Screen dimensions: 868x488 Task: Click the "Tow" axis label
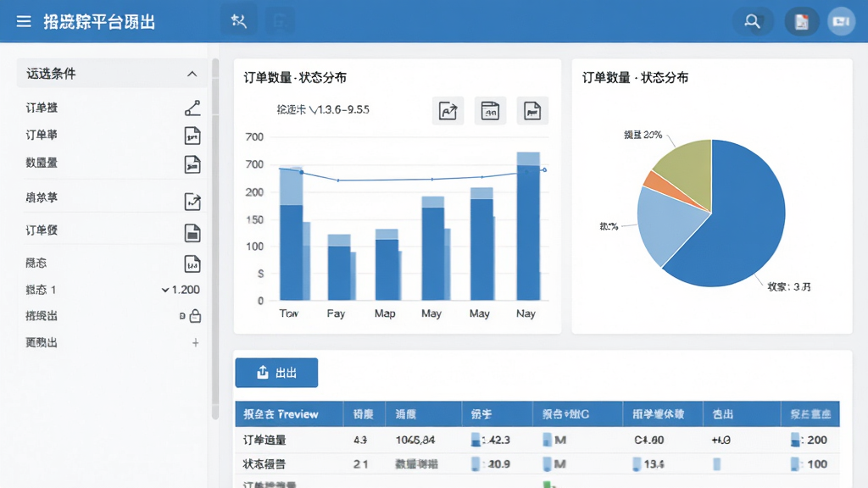point(289,313)
